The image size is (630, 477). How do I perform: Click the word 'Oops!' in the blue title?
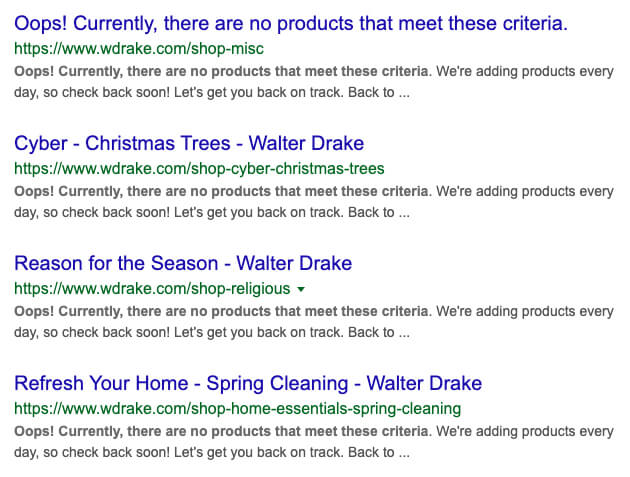41,24
